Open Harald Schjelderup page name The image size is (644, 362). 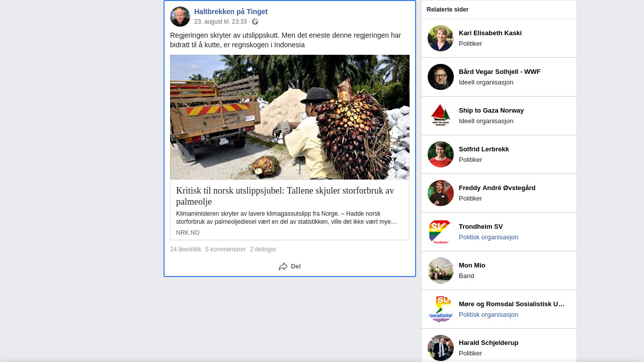pyautogui.click(x=489, y=343)
